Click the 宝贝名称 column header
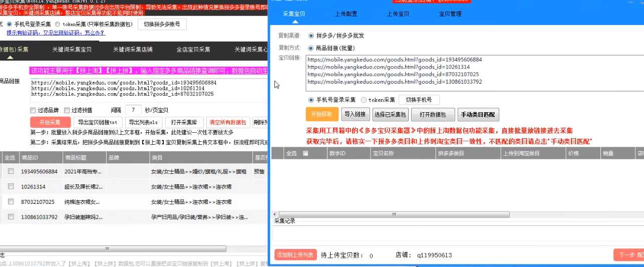This screenshot has width=644, height=267. point(403,153)
